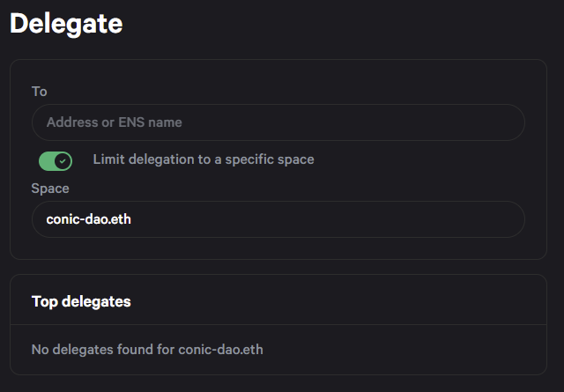Focus the Space input field

click(x=278, y=219)
